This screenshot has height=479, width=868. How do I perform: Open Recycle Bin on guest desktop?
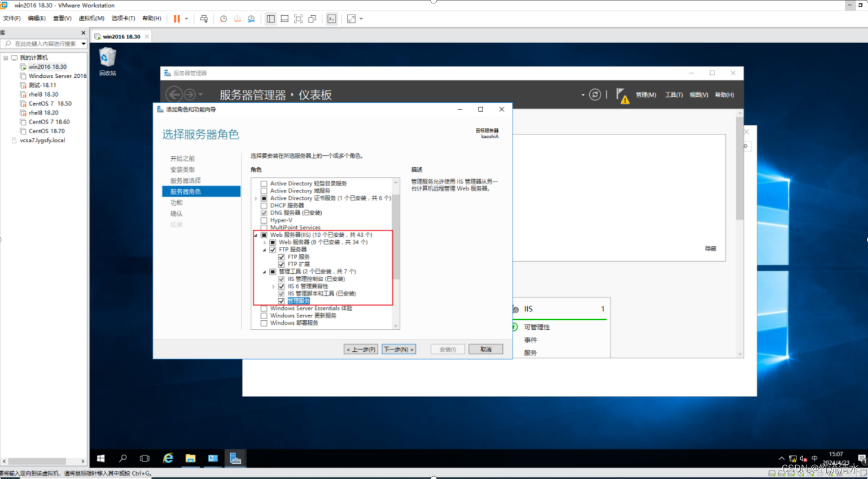coord(107,61)
